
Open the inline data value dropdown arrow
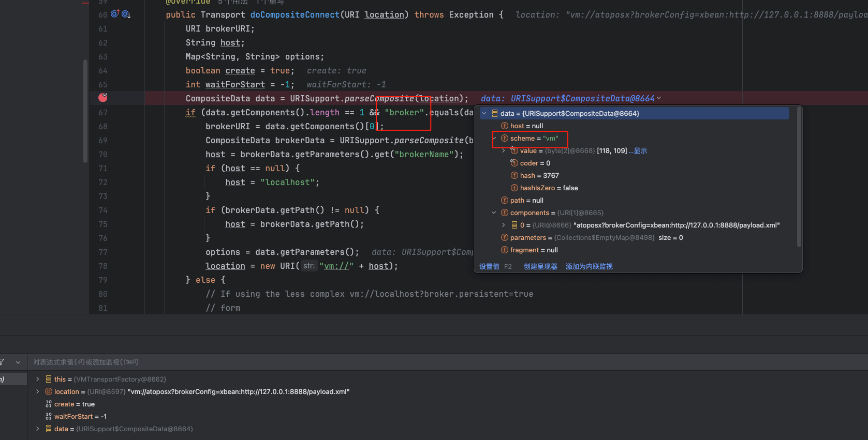click(x=659, y=98)
